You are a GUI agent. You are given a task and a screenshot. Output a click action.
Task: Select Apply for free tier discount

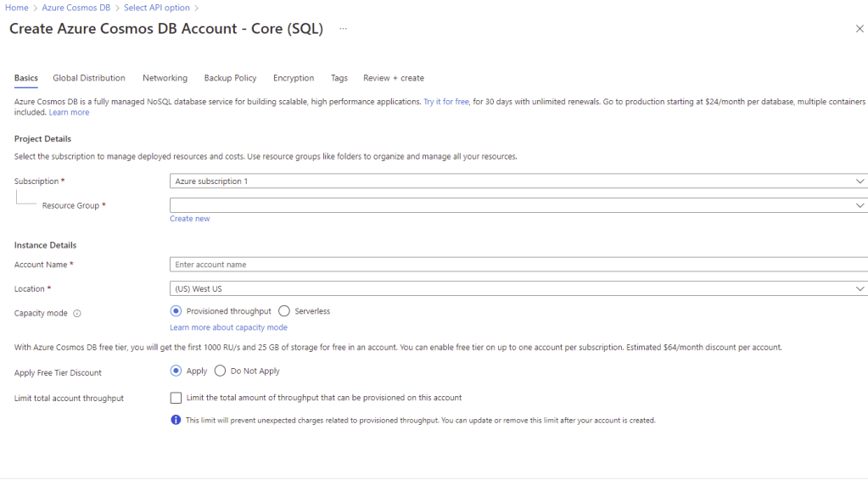(x=176, y=371)
